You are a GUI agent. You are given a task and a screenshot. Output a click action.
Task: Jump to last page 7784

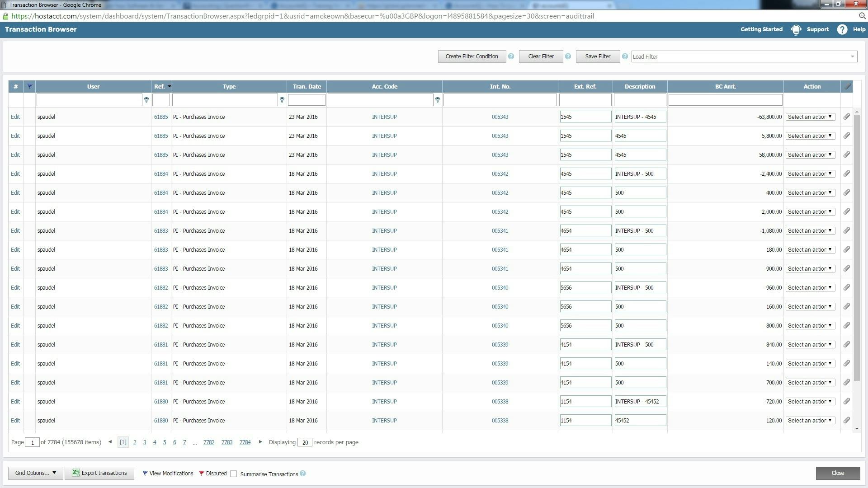[245, 442]
